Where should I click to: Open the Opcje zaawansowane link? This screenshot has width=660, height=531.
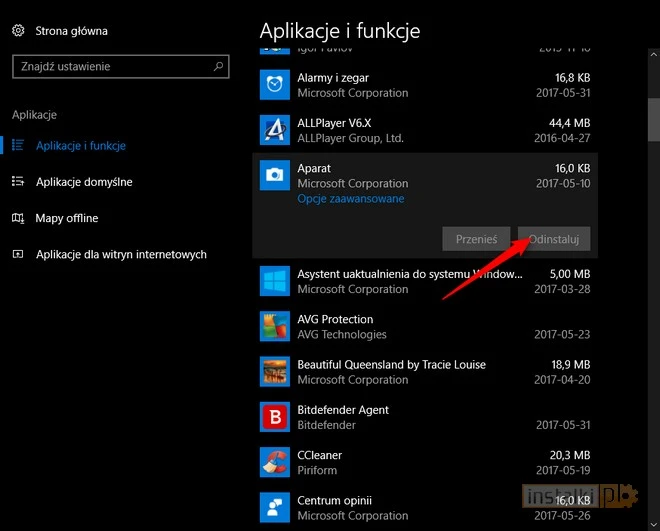coord(350,199)
